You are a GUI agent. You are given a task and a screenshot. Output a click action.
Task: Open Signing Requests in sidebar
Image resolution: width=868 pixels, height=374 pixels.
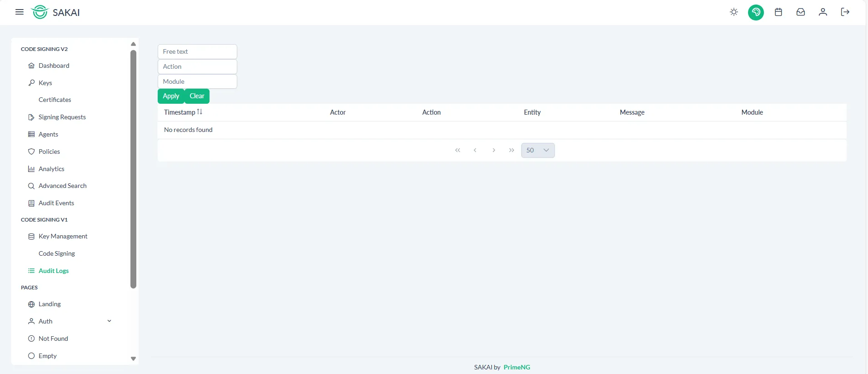point(62,117)
